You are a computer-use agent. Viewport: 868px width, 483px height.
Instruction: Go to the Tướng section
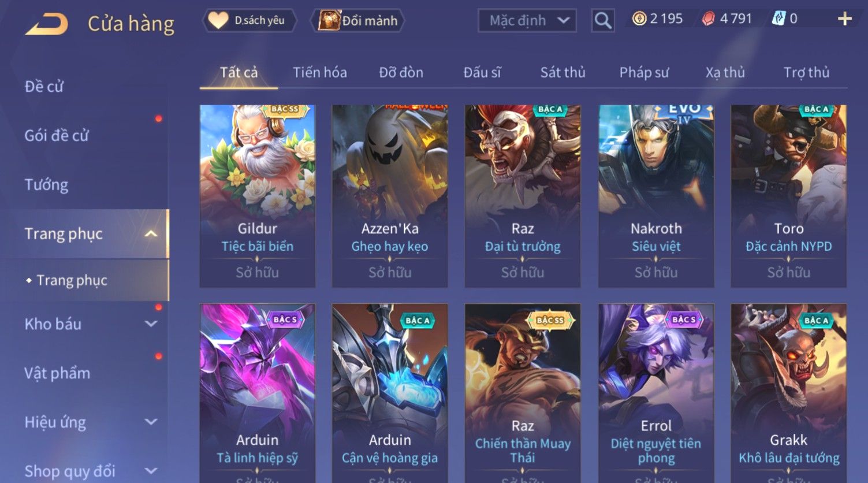click(x=46, y=184)
